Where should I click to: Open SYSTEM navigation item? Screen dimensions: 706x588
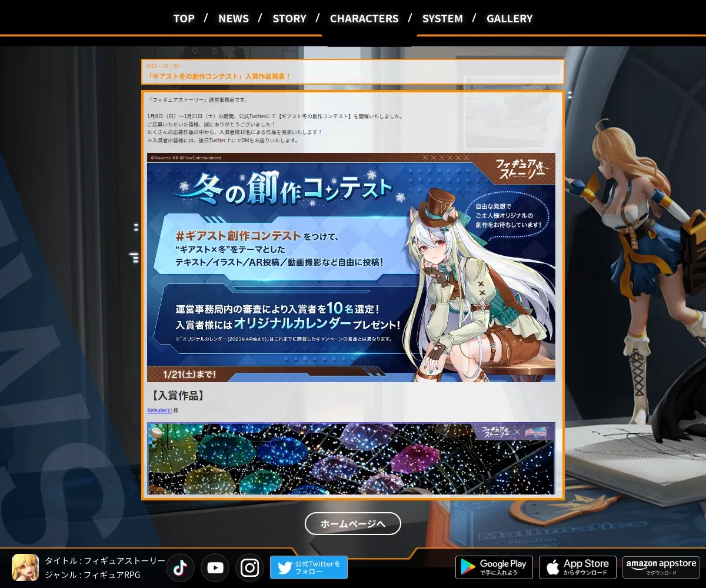click(x=442, y=18)
